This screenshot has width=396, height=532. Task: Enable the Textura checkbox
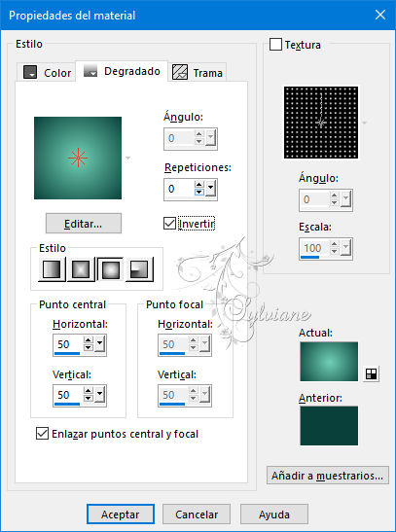click(x=275, y=45)
